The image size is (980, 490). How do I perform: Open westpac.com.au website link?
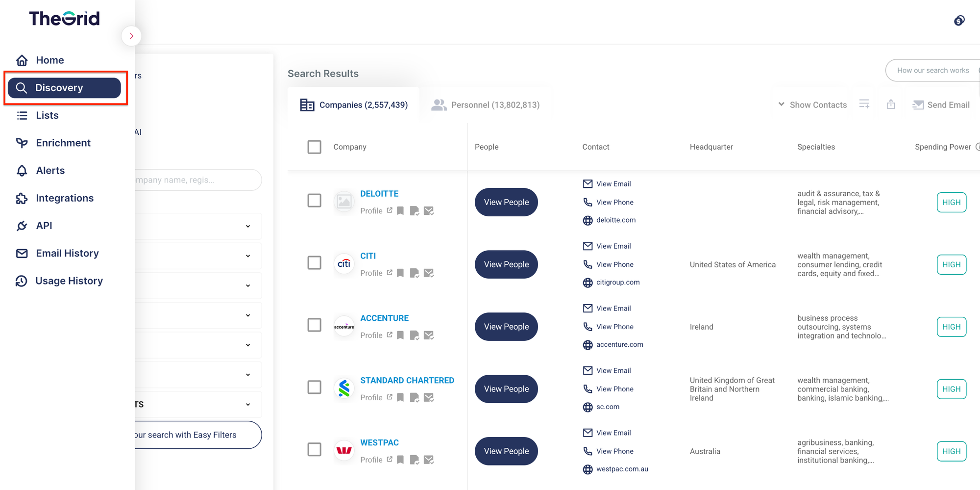(615, 469)
